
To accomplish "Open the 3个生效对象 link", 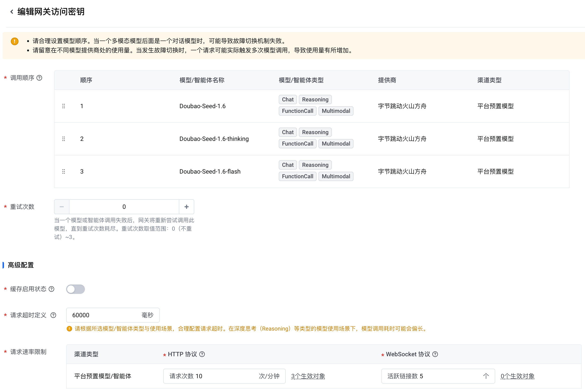I will pyautogui.click(x=308, y=376).
